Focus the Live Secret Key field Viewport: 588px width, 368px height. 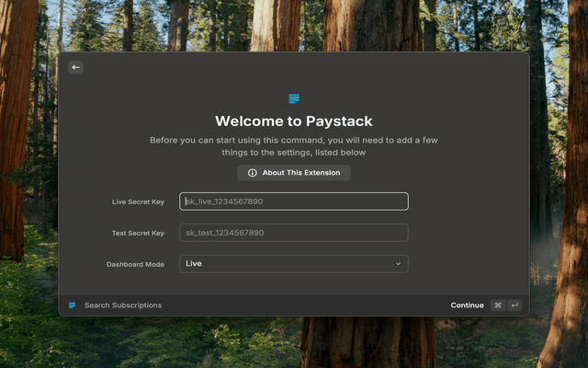294,201
